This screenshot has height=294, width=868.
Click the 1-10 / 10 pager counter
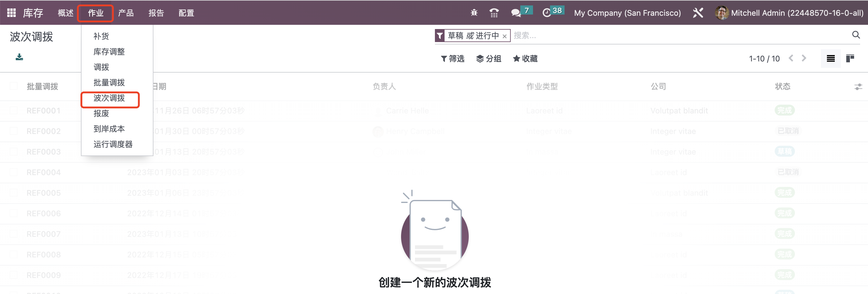tap(764, 59)
